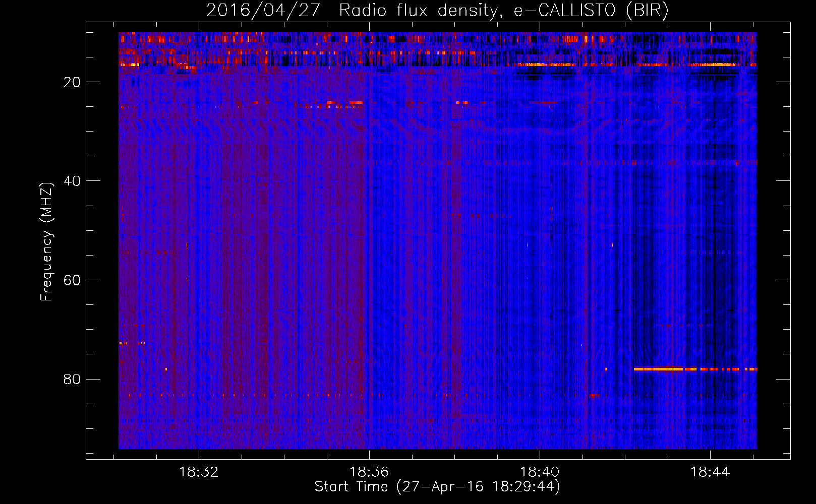This screenshot has height=504, width=816.
Task: Click the 'Frequency (MHZ)' axis label
Action: (46, 242)
